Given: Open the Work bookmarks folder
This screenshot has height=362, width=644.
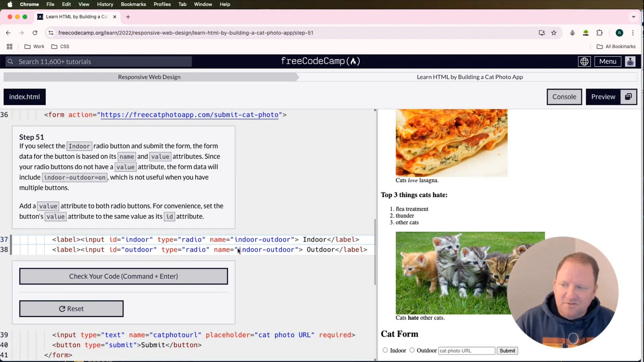Looking at the screenshot, I should tap(34, 47).
